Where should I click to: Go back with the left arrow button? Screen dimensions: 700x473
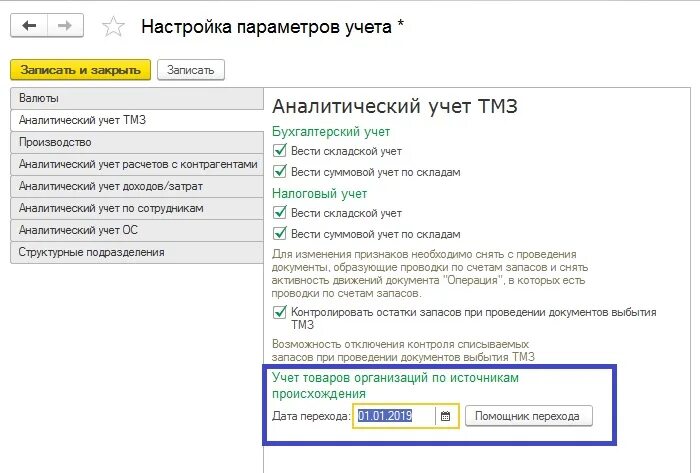(x=29, y=25)
